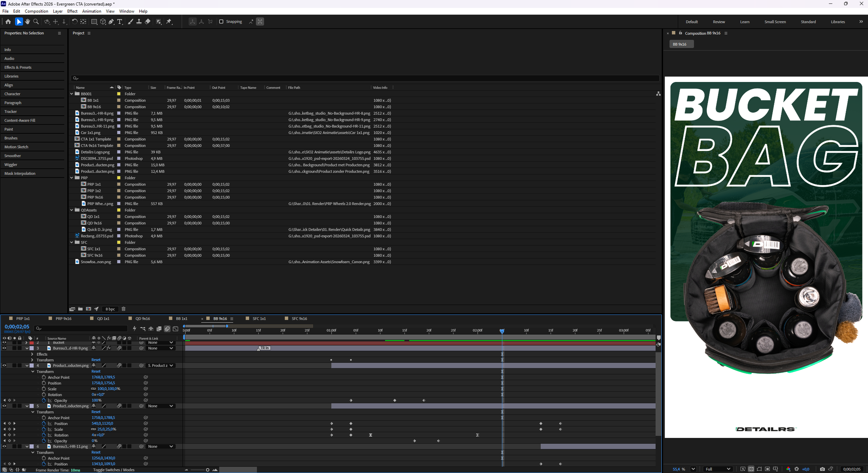The image size is (868, 473).
Task: Pick the Brush tool
Action: pyautogui.click(x=130, y=22)
